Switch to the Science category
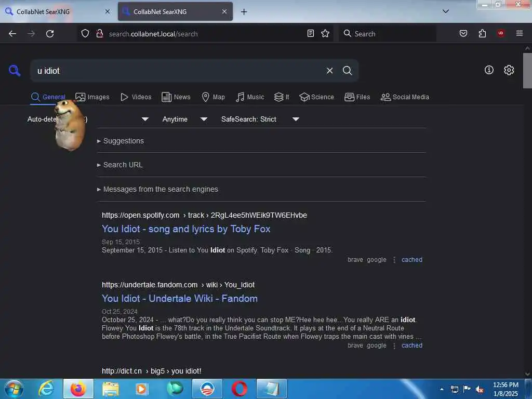 point(316,97)
